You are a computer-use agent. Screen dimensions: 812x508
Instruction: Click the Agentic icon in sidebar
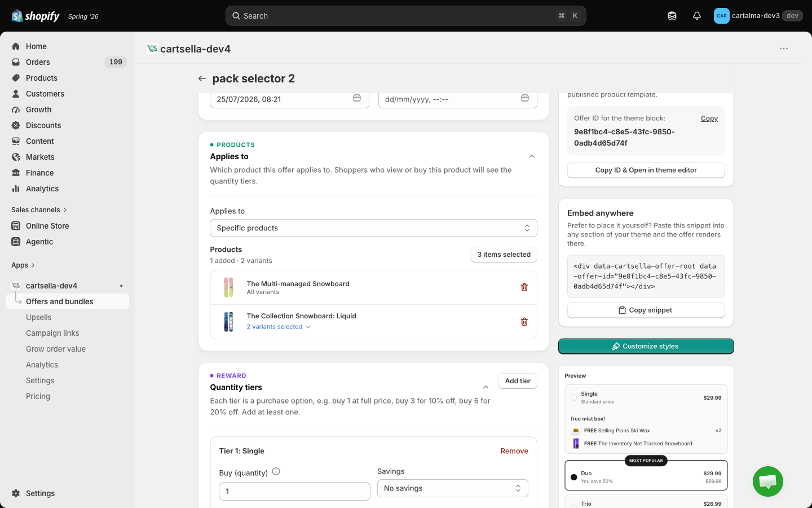point(16,242)
